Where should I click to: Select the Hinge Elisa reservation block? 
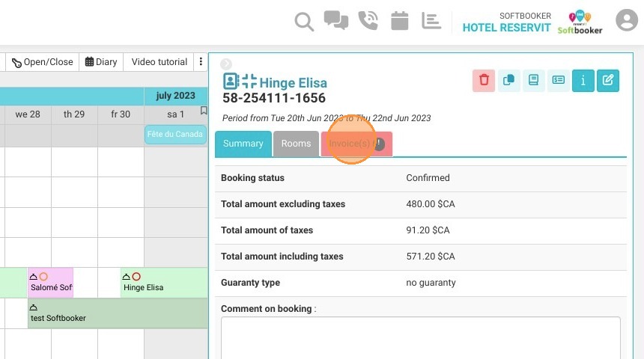tap(164, 283)
